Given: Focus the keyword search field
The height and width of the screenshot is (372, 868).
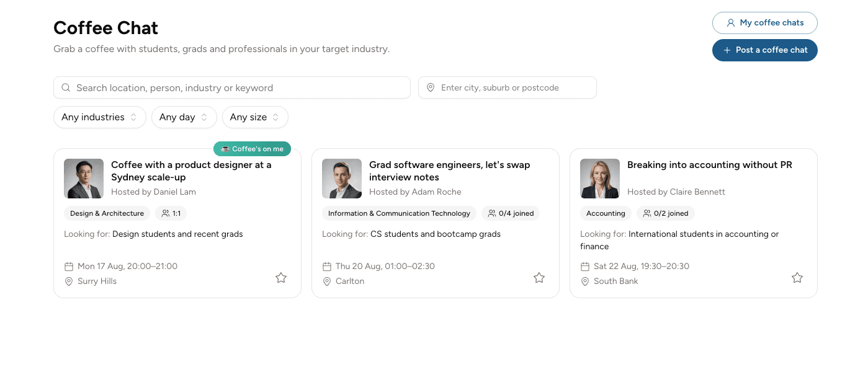Looking at the screenshot, I should click(232, 87).
